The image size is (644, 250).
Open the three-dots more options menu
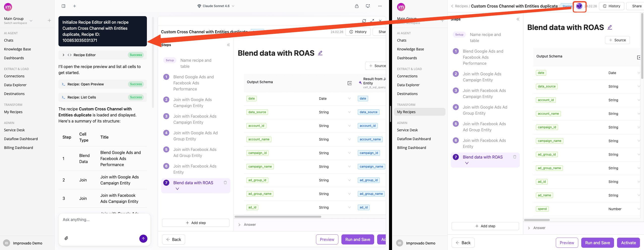(x=380, y=6)
